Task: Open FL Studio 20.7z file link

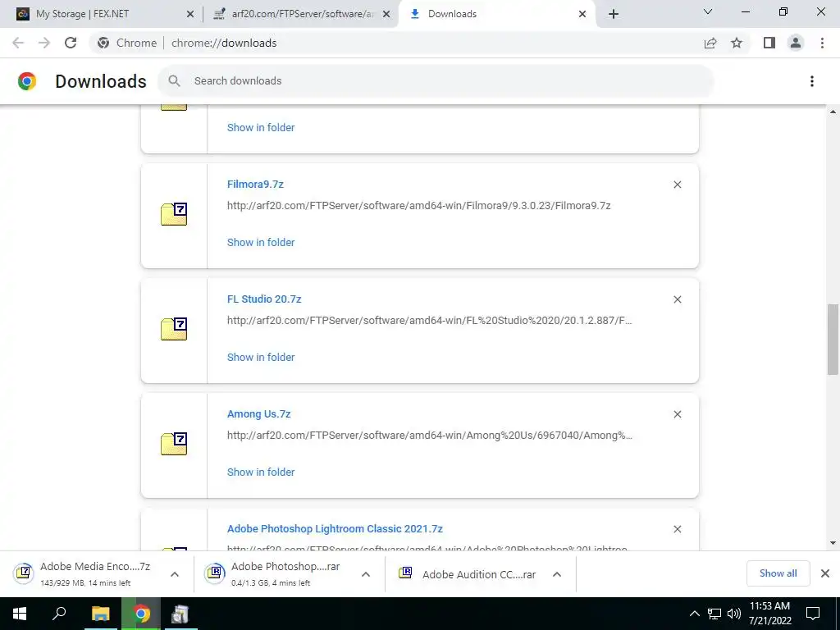Action: click(264, 299)
